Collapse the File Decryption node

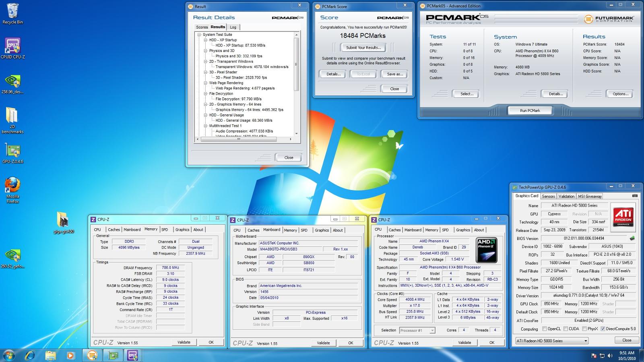205,93
